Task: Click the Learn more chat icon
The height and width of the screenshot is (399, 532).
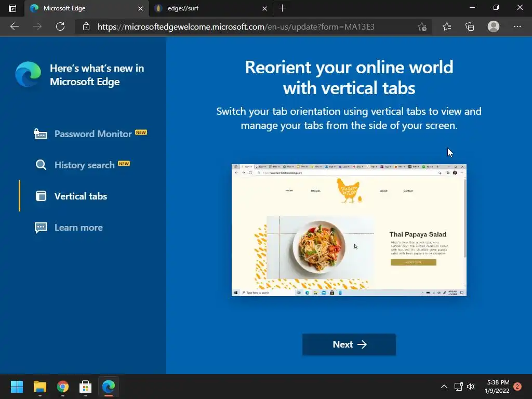Action: (41, 228)
